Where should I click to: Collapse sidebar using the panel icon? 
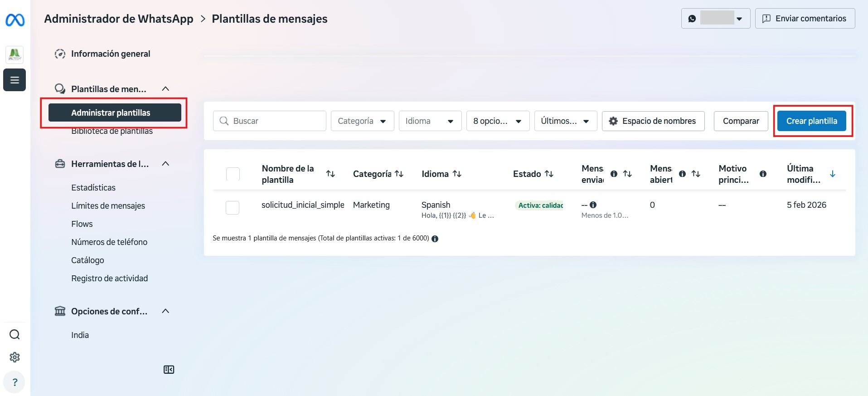pyautogui.click(x=169, y=370)
